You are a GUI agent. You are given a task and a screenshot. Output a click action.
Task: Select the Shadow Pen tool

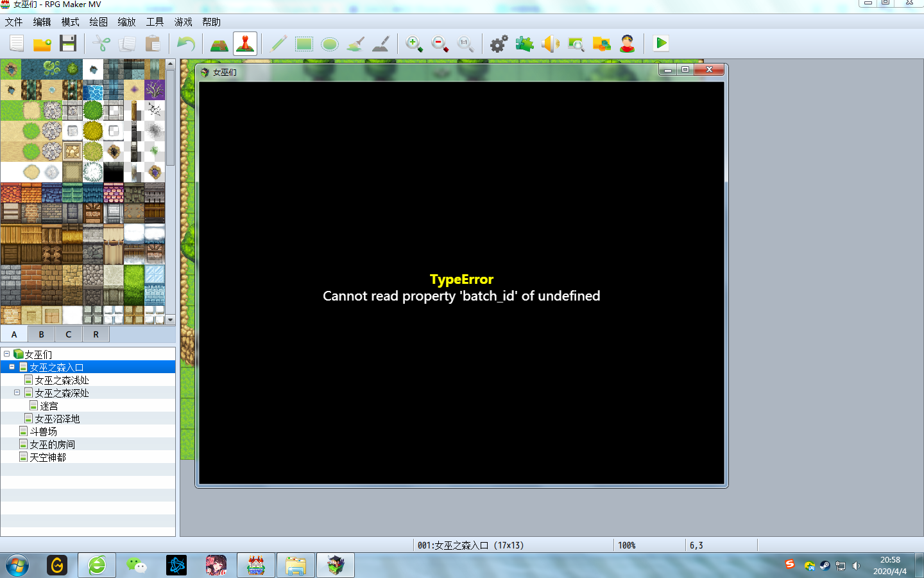click(x=381, y=44)
